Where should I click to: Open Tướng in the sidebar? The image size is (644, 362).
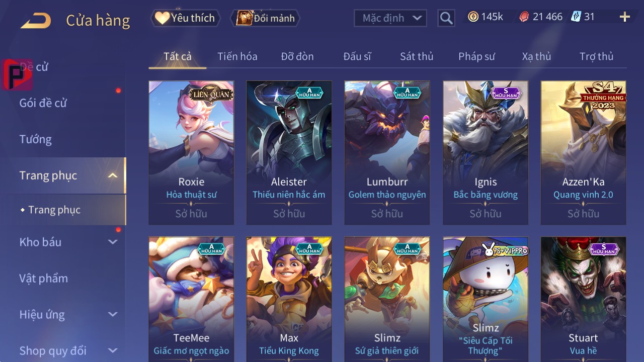coord(36,139)
